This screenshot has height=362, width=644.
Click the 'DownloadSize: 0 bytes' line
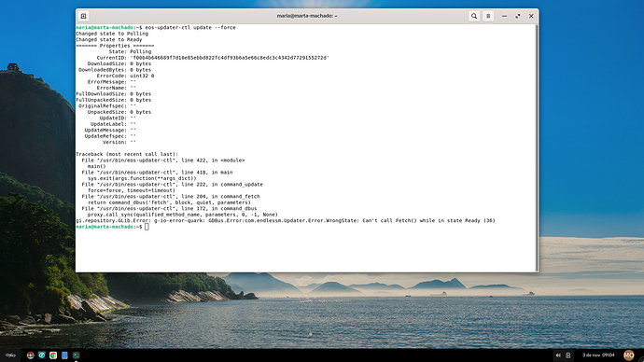tap(119, 63)
